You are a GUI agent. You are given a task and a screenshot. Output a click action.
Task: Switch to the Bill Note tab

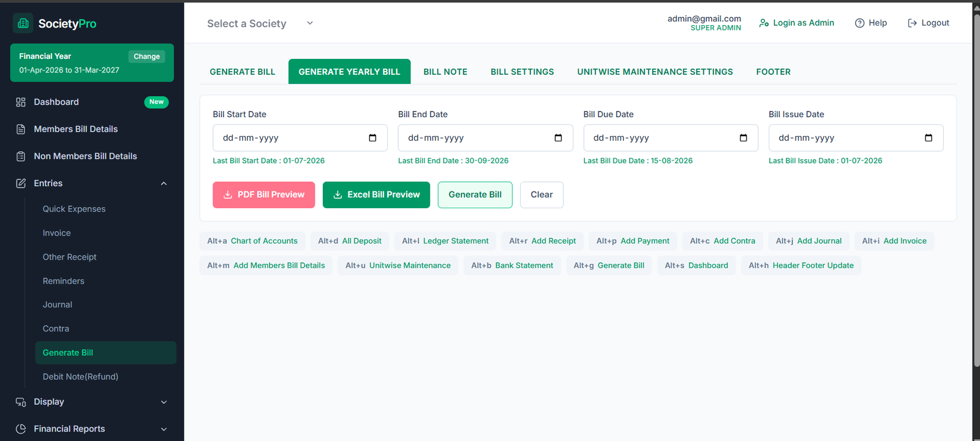445,72
